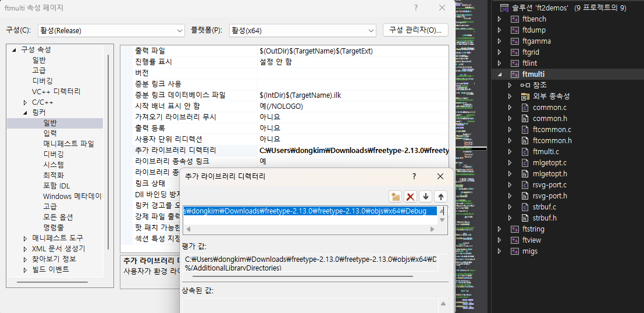Click the 참조 references icon under ftmulti
Screen dimensions: 644x313
[x=525, y=85]
